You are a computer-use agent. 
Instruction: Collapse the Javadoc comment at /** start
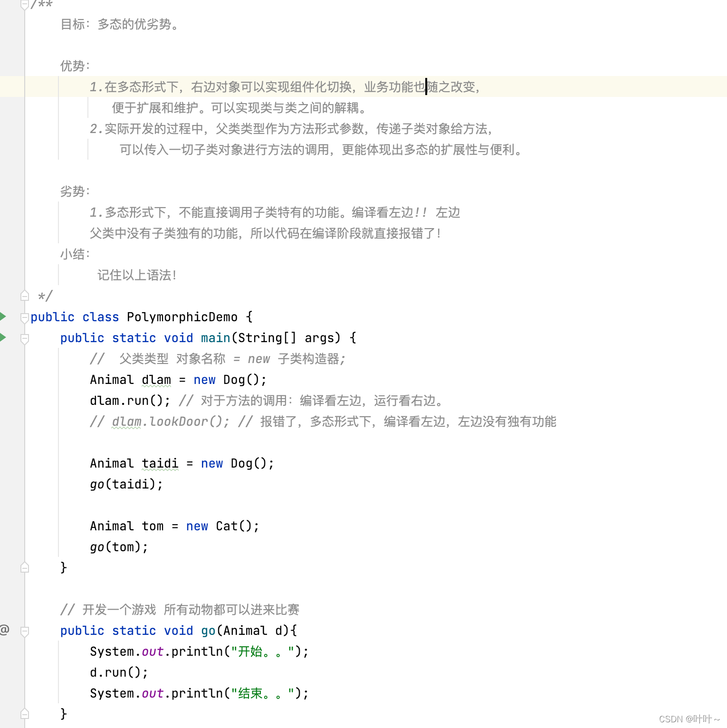pos(25,5)
